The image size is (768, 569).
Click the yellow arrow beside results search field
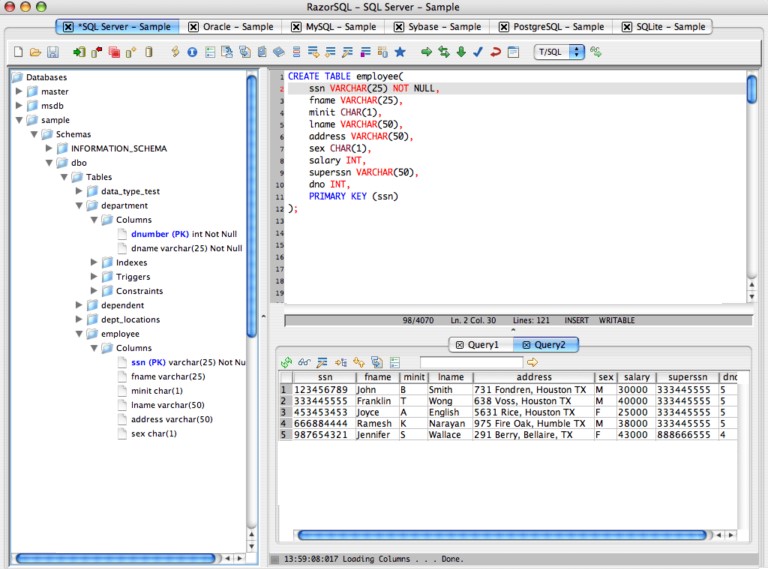[532, 362]
